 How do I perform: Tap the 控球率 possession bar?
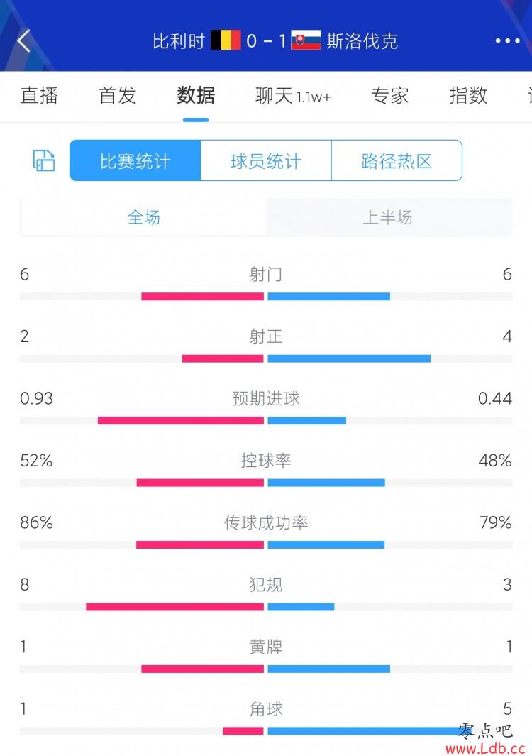click(x=266, y=483)
